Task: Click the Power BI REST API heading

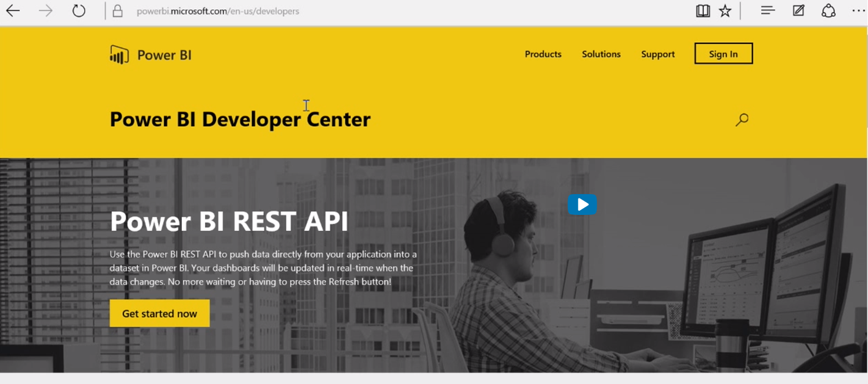Action: point(229,221)
